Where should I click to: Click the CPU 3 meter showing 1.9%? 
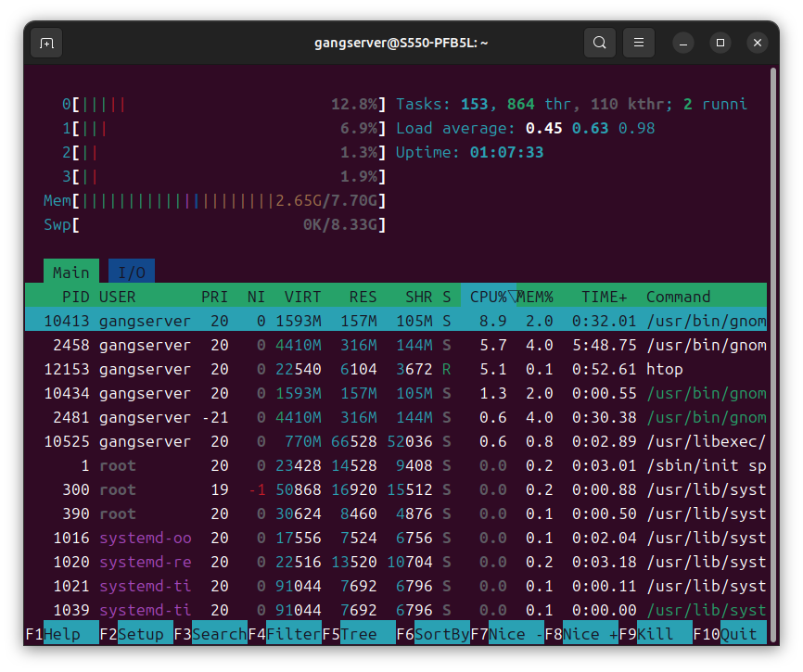223,176
